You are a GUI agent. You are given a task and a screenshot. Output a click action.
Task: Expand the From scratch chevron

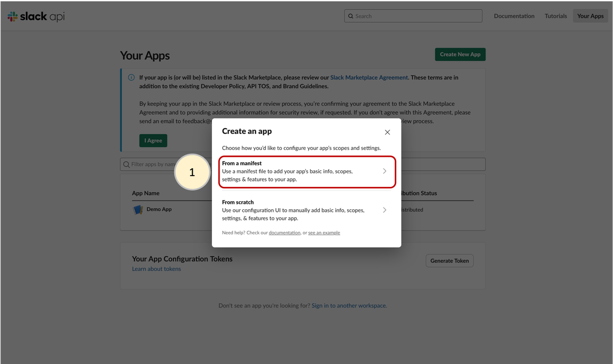coord(384,210)
